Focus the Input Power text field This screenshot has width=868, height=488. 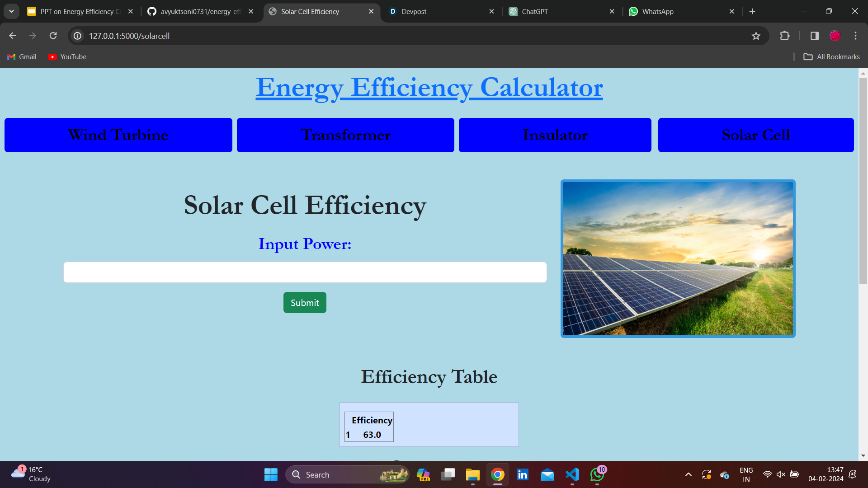(x=305, y=272)
